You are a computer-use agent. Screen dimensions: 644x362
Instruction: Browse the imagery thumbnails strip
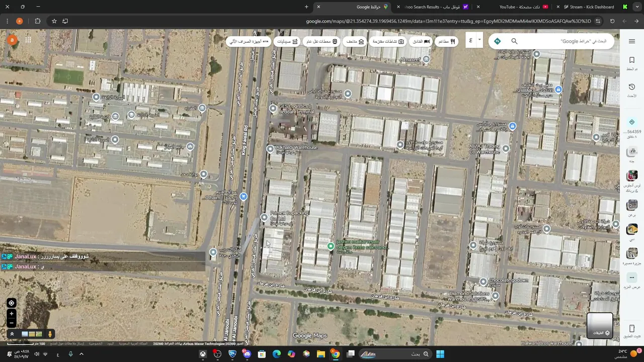click(32, 334)
